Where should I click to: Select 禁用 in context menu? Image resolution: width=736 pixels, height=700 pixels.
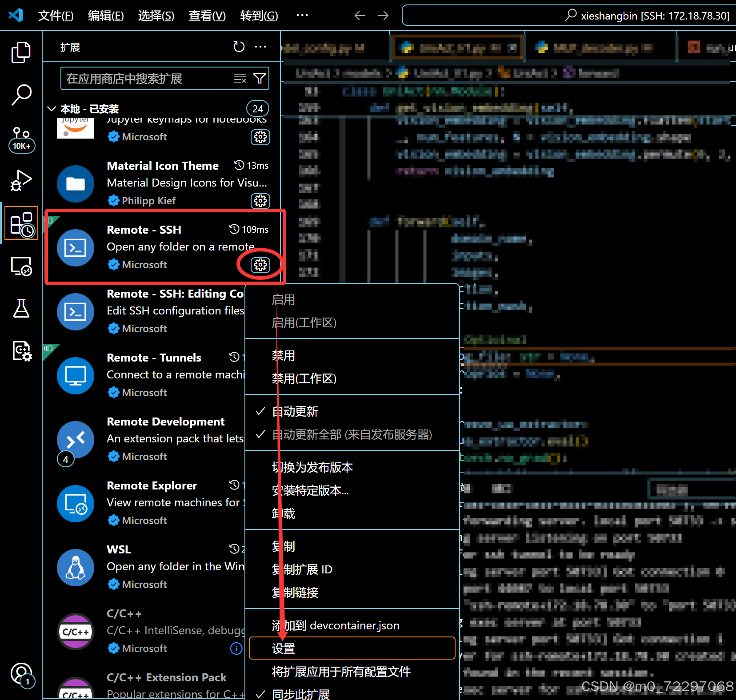tap(352, 355)
